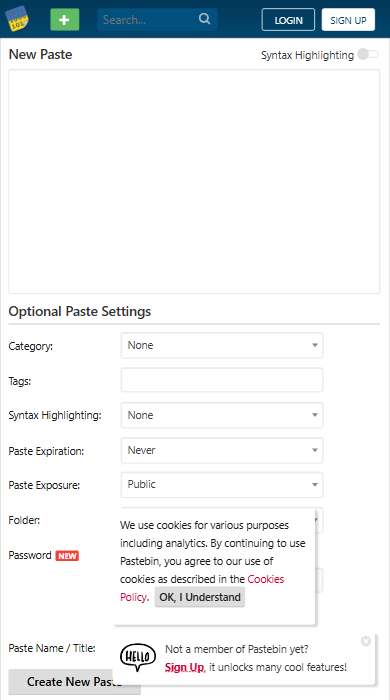The image size is (390, 700).
Task: Focus the Tags input field
Action: (222, 380)
